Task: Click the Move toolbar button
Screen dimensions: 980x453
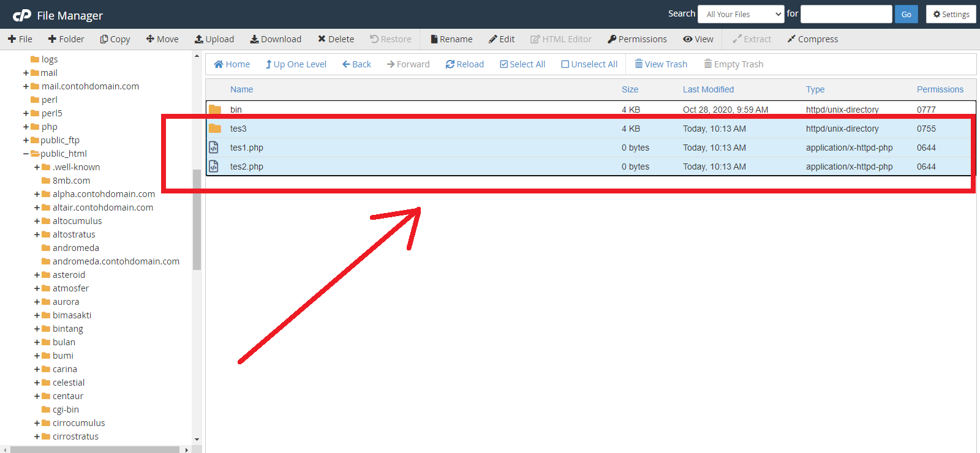Action: (x=162, y=39)
